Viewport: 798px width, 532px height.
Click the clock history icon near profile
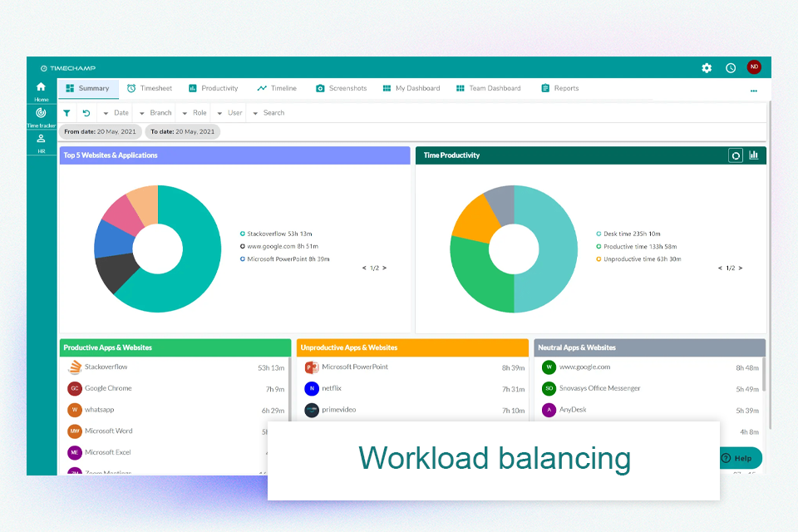click(x=730, y=68)
